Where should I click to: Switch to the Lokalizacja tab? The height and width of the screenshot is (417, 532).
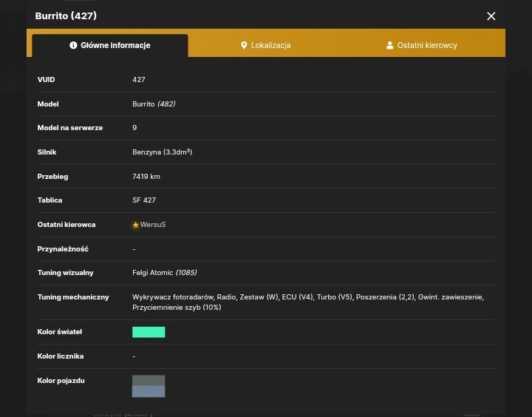click(266, 45)
